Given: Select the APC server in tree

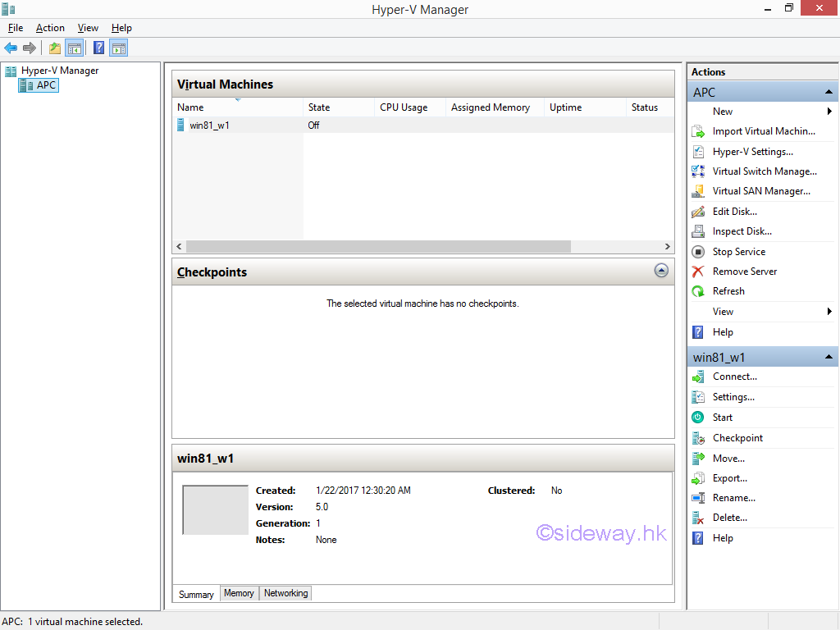Looking at the screenshot, I should [46, 85].
